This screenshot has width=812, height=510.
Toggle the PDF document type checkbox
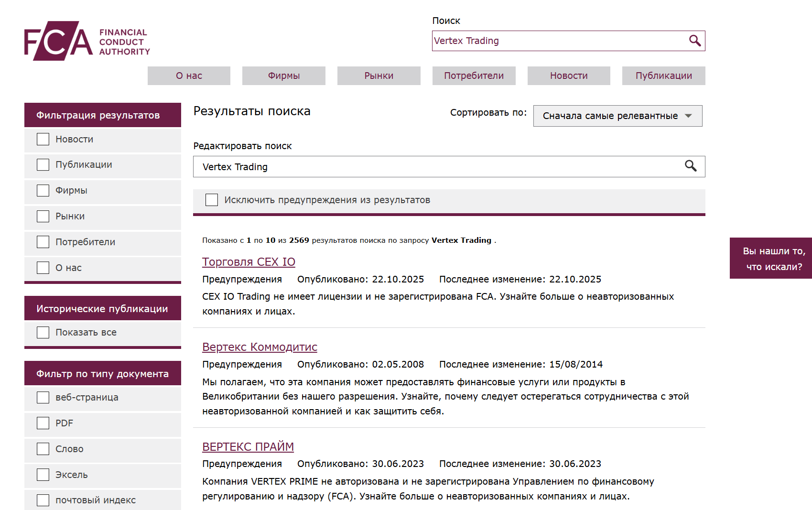(43, 423)
